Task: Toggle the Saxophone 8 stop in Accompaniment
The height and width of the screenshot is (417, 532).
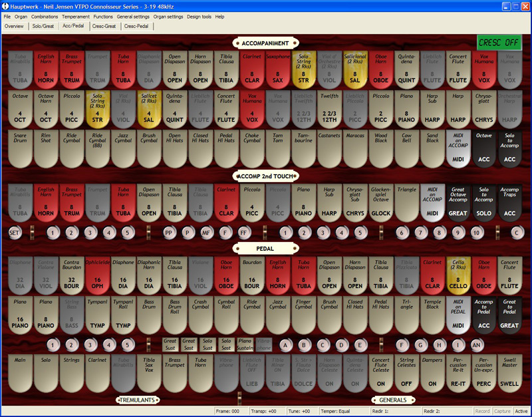Action: (x=277, y=69)
